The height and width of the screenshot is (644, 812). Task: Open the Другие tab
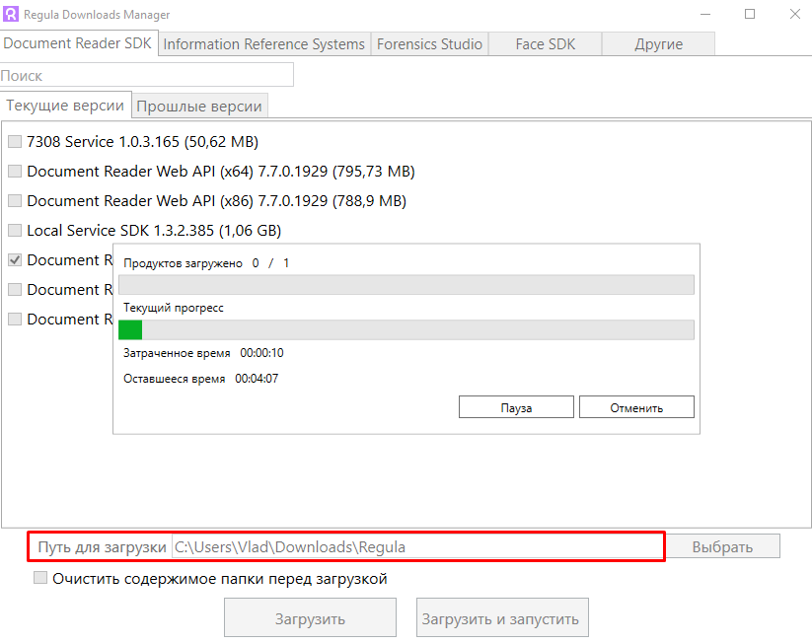(x=659, y=44)
